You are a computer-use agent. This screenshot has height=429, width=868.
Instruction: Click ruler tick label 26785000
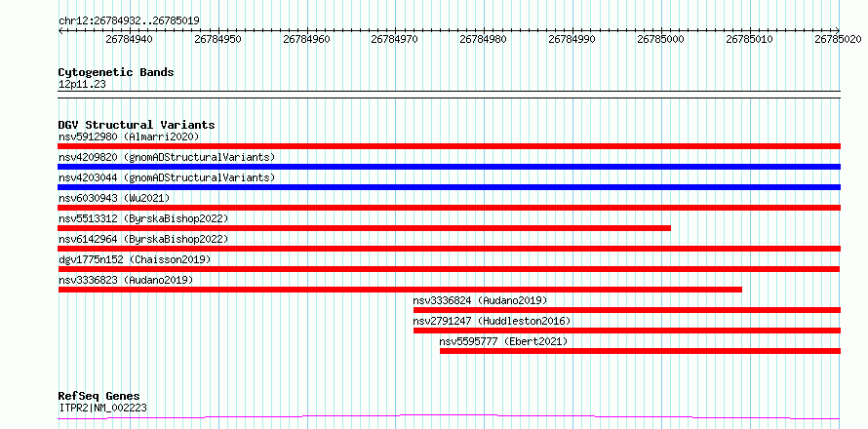point(660,40)
